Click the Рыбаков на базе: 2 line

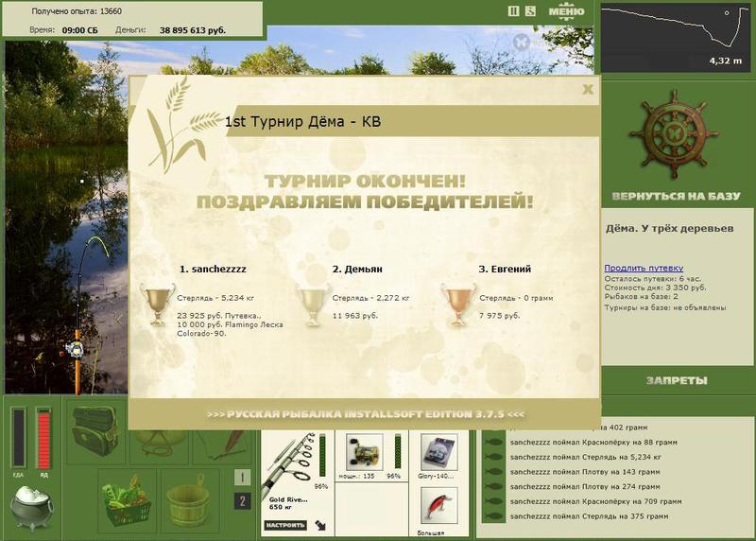pos(642,296)
